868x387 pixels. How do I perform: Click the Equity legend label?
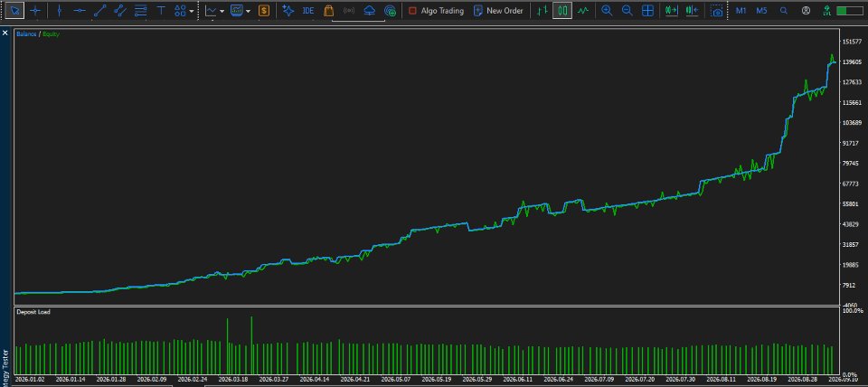(51, 34)
